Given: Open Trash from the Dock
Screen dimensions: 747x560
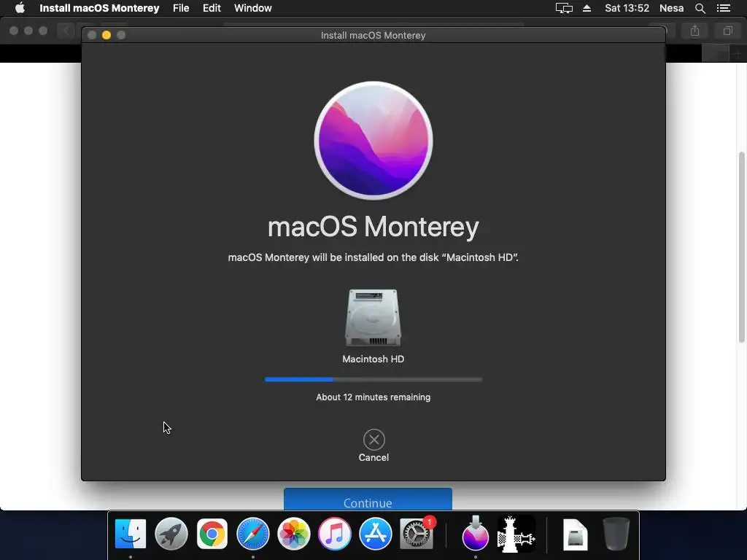Looking at the screenshot, I should [616, 534].
